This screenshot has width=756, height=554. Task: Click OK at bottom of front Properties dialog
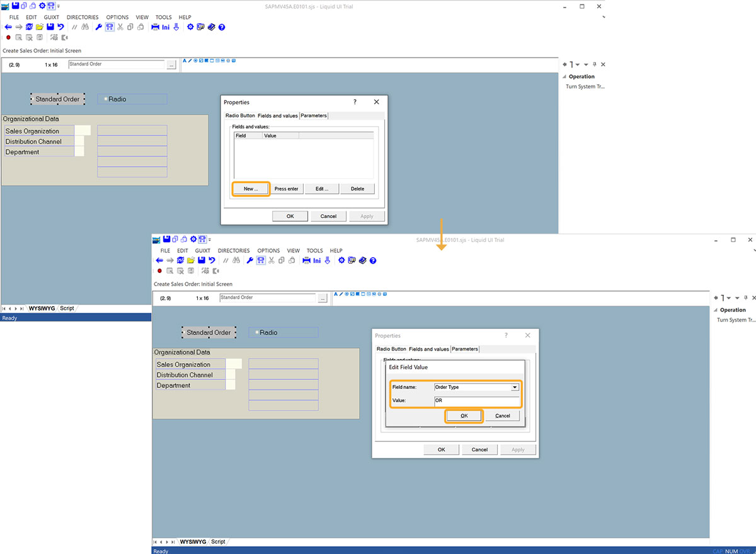pyautogui.click(x=441, y=449)
